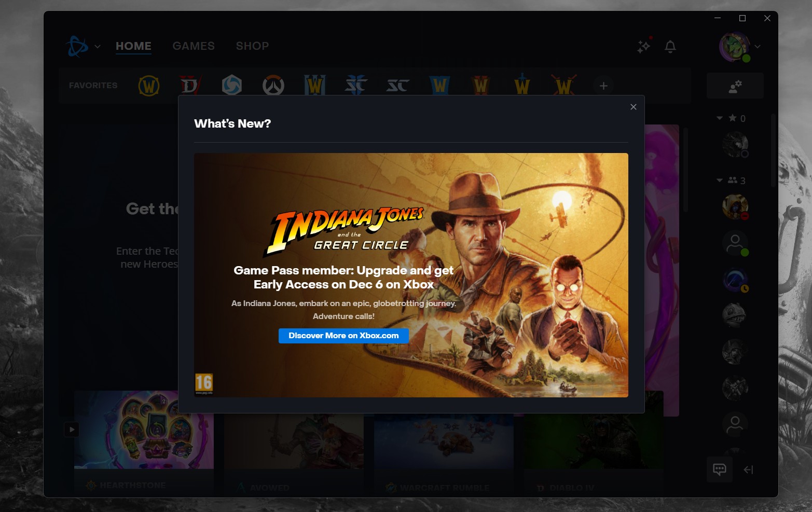This screenshot has width=812, height=512.
Task: Expand the profile dropdown chevron
Action: [758, 46]
